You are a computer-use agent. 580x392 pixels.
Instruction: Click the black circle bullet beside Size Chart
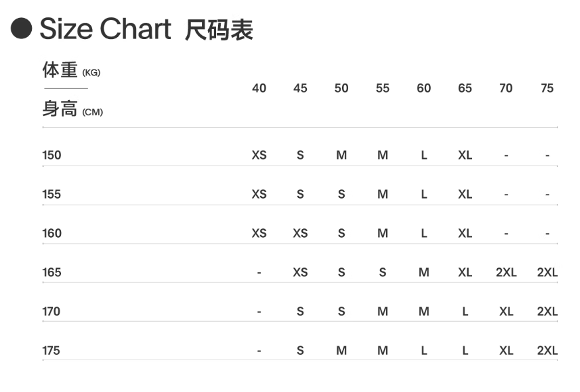click(21, 28)
